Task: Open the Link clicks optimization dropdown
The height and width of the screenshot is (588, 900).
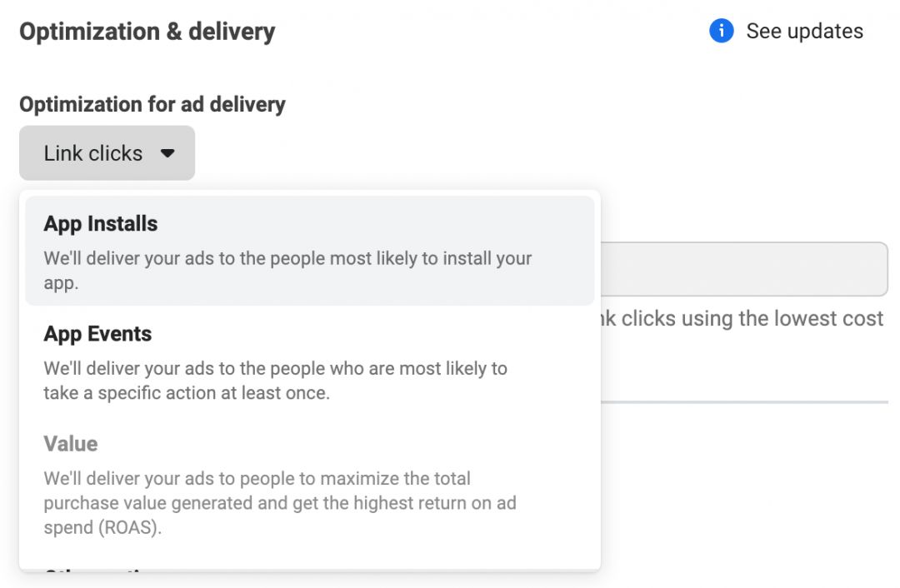Action: (x=106, y=152)
